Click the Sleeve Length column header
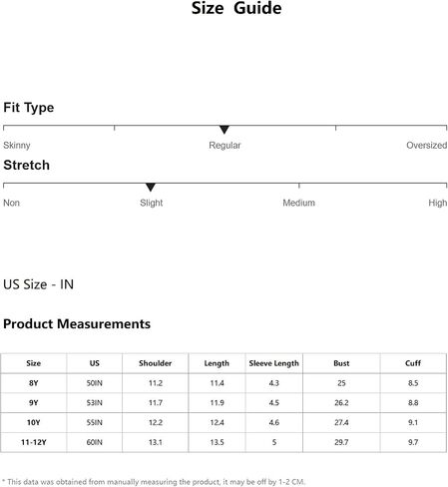This screenshot has width=448, height=487. 274,363
